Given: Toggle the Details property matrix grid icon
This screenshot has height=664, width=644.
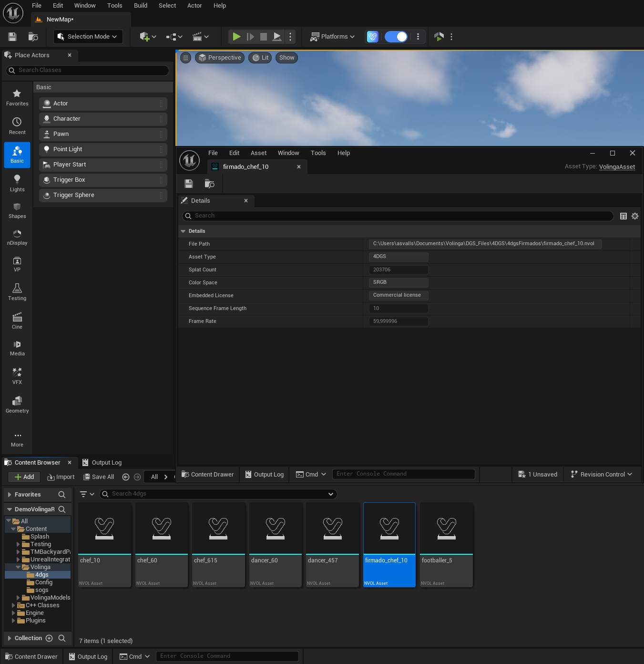Looking at the screenshot, I should click(x=623, y=216).
